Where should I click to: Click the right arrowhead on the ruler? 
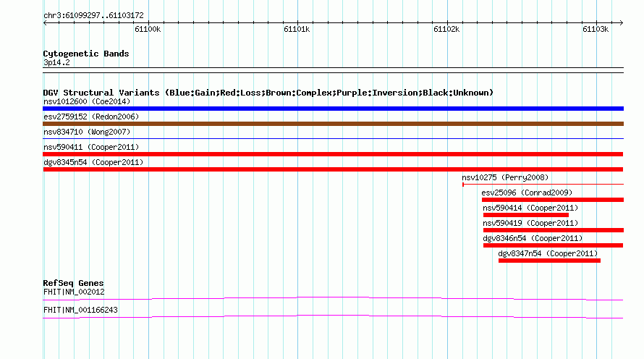click(x=621, y=22)
